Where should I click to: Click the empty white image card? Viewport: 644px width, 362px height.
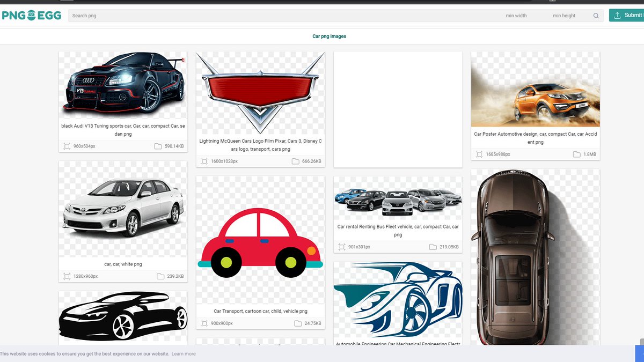(x=398, y=109)
